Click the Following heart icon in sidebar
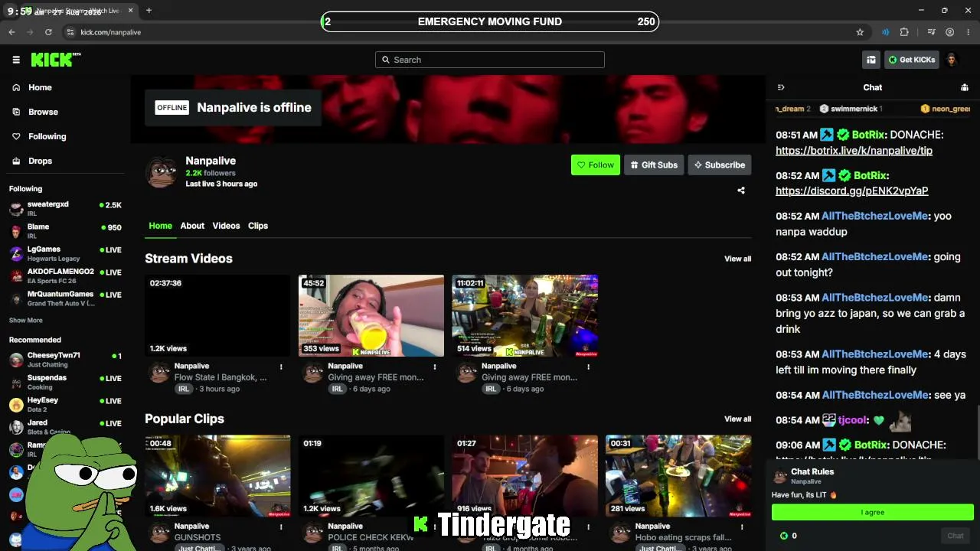This screenshot has height=551, width=980. pyautogui.click(x=16, y=136)
